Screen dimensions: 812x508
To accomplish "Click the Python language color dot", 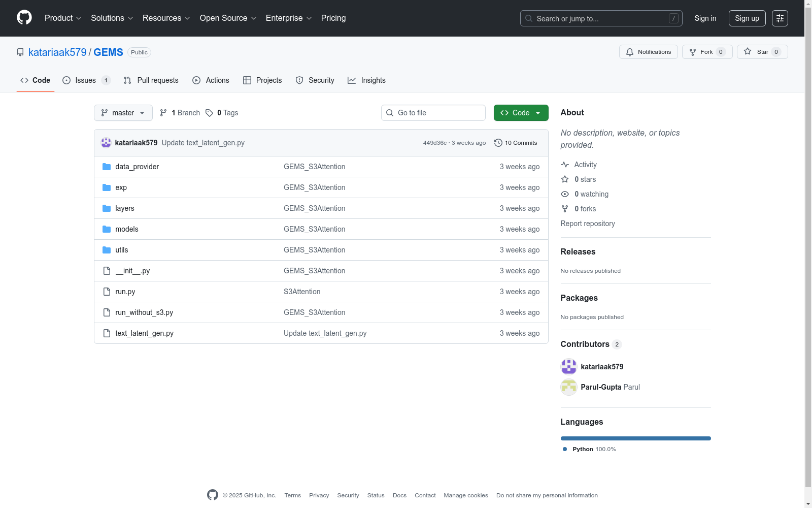I will pyautogui.click(x=565, y=449).
